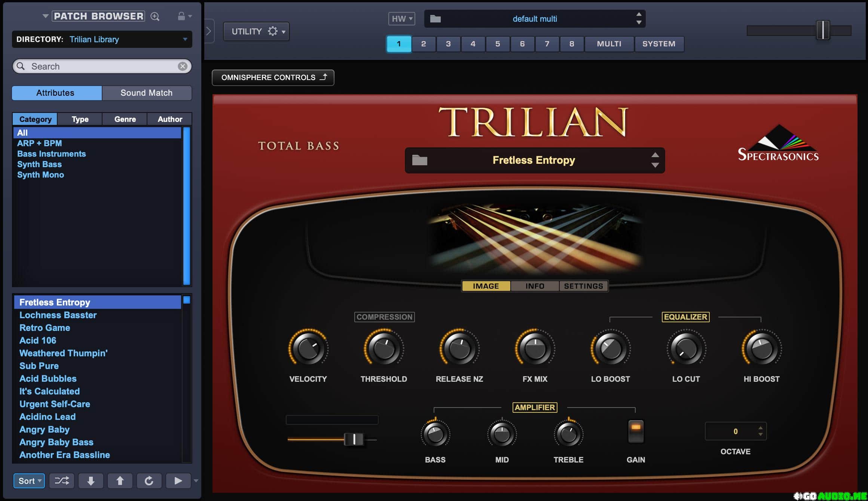The image size is (868, 501).
Task: Click the amplifier Treble knob
Action: tap(568, 434)
